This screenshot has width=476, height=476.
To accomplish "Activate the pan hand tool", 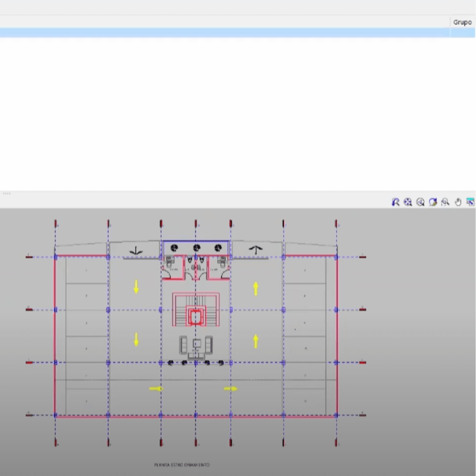I will coord(458,202).
